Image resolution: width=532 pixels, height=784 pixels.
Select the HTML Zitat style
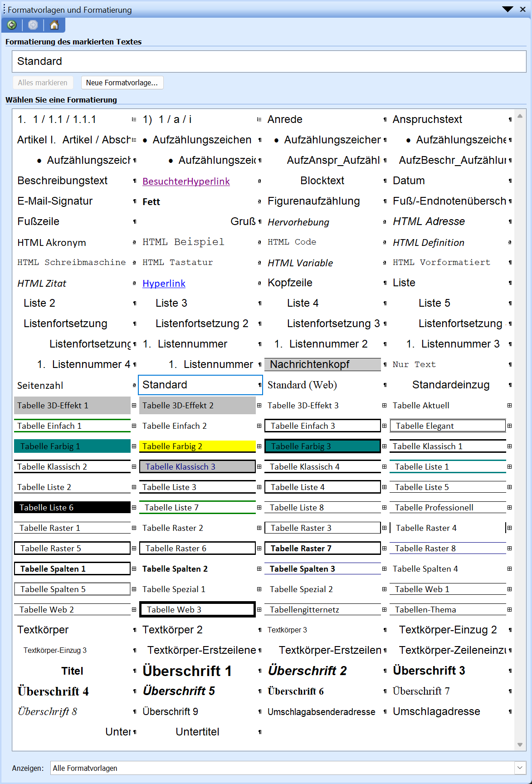(42, 284)
